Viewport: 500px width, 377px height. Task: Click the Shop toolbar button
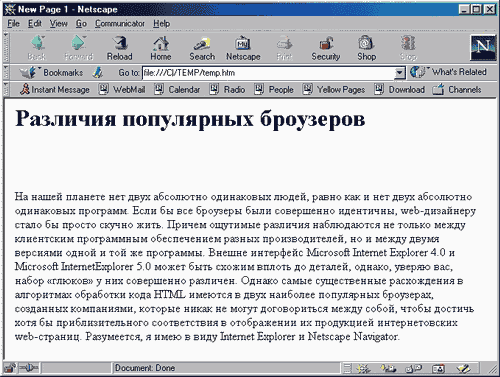click(x=367, y=48)
